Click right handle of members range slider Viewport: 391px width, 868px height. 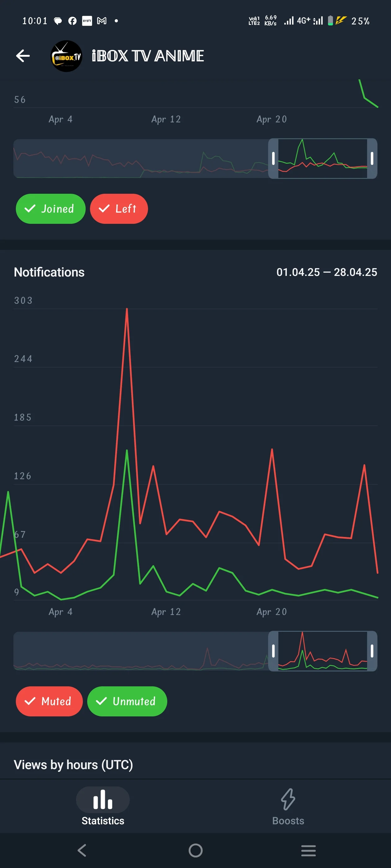click(372, 158)
